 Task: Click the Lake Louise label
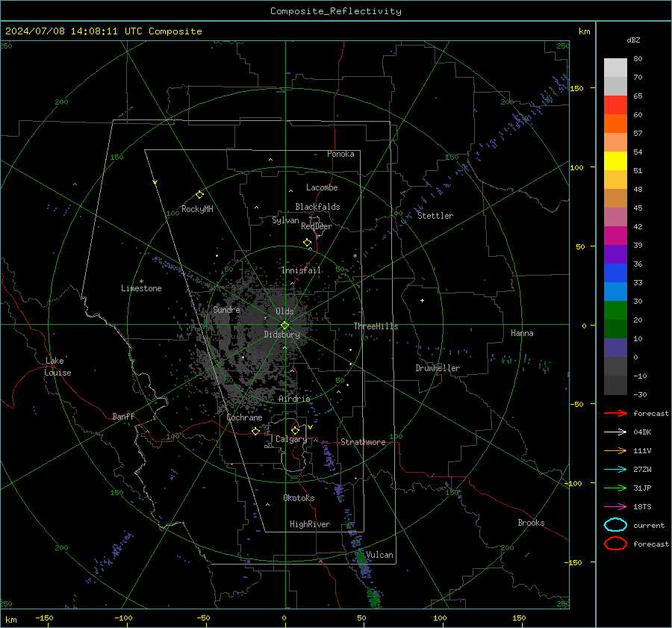point(57,367)
